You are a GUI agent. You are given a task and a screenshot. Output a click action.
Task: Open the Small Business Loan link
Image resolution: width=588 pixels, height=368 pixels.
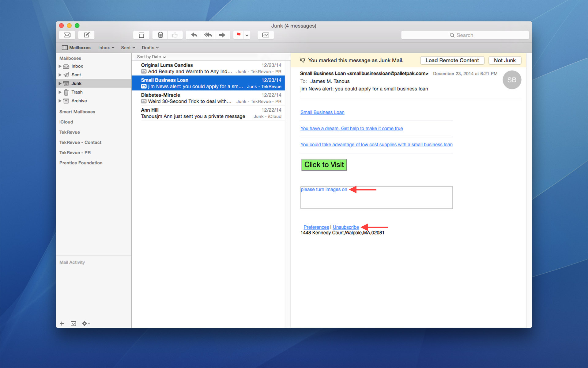click(x=322, y=112)
